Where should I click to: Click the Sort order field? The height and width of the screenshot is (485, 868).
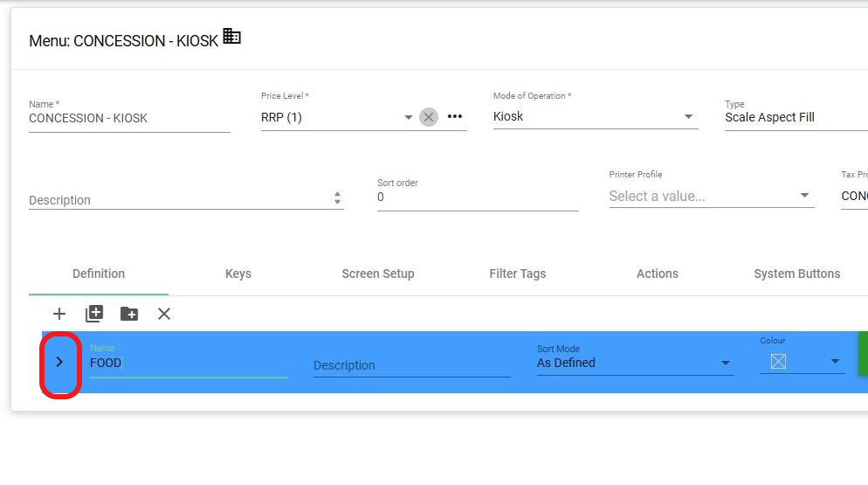(477, 197)
